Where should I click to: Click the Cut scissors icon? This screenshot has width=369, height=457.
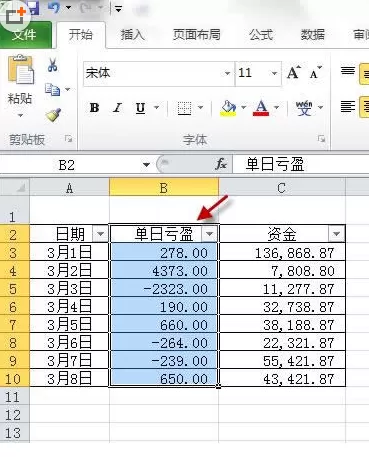click(x=53, y=65)
